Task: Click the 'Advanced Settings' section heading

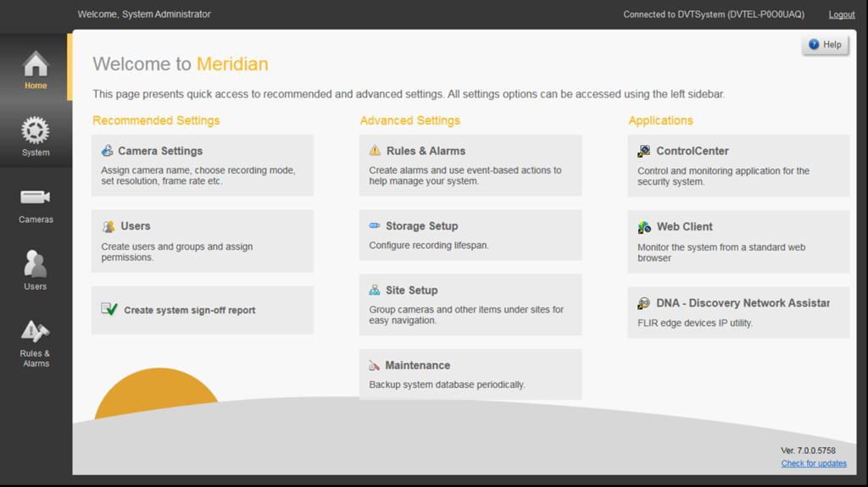Action: click(410, 120)
